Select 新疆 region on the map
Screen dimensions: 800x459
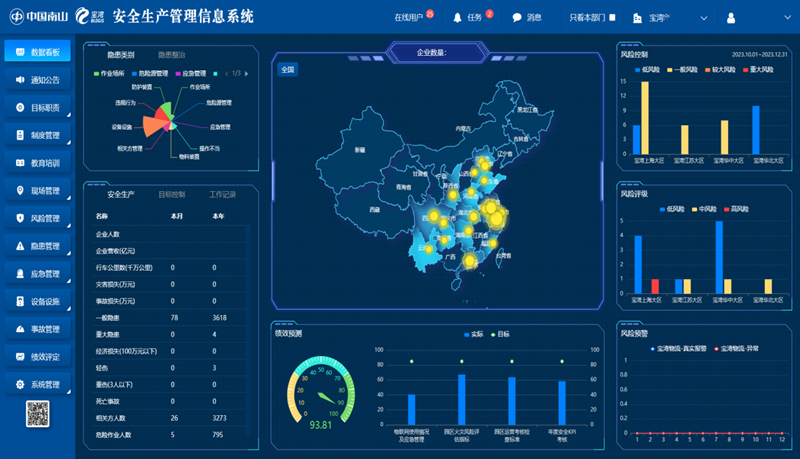tap(360, 150)
